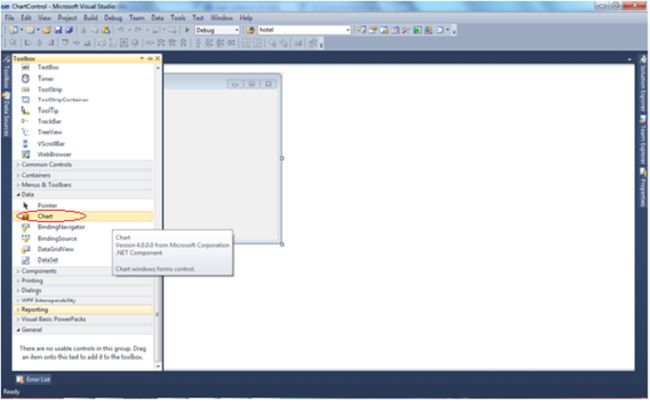
Task: Open the Edit menu
Action: pyautogui.click(x=26, y=18)
